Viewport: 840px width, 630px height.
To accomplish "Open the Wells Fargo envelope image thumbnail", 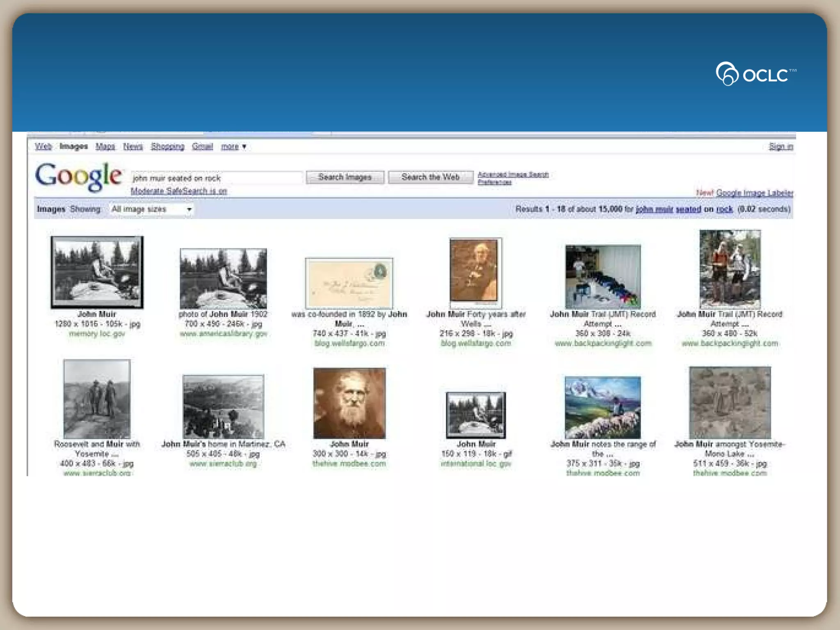I will 349,283.
